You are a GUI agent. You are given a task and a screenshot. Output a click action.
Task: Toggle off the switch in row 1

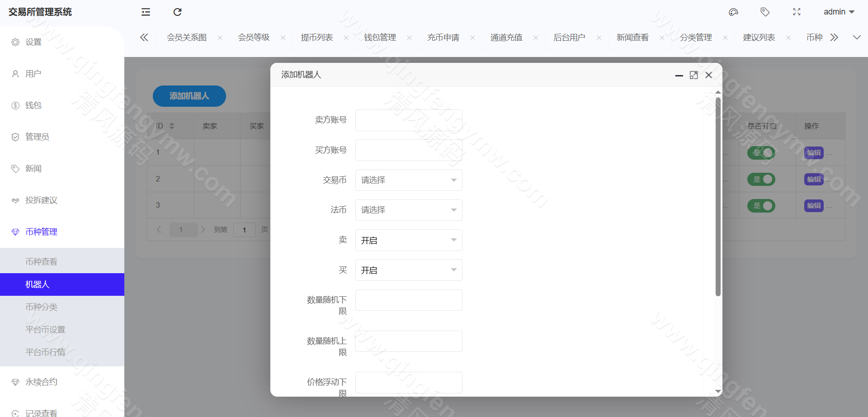point(761,153)
